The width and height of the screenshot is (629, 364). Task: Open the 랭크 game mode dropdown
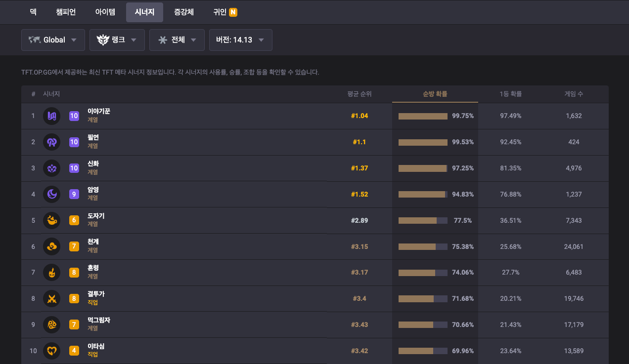click(117, 40)
